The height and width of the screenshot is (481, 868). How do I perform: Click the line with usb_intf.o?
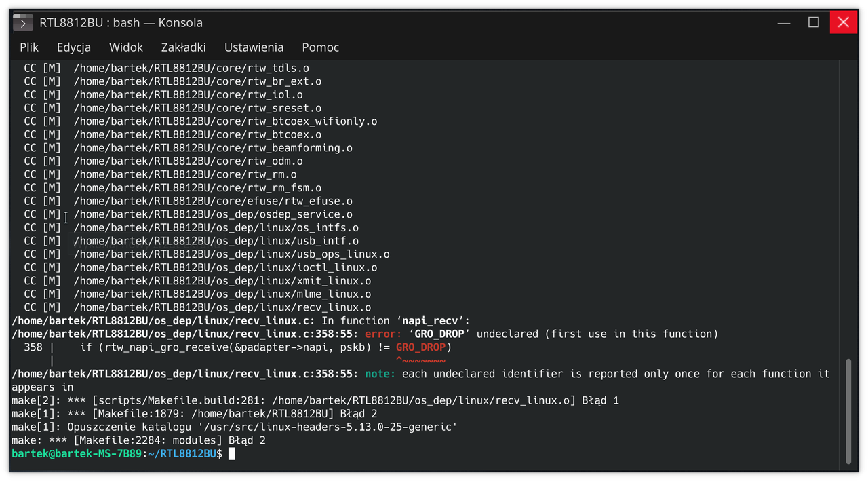pos(191,241)
